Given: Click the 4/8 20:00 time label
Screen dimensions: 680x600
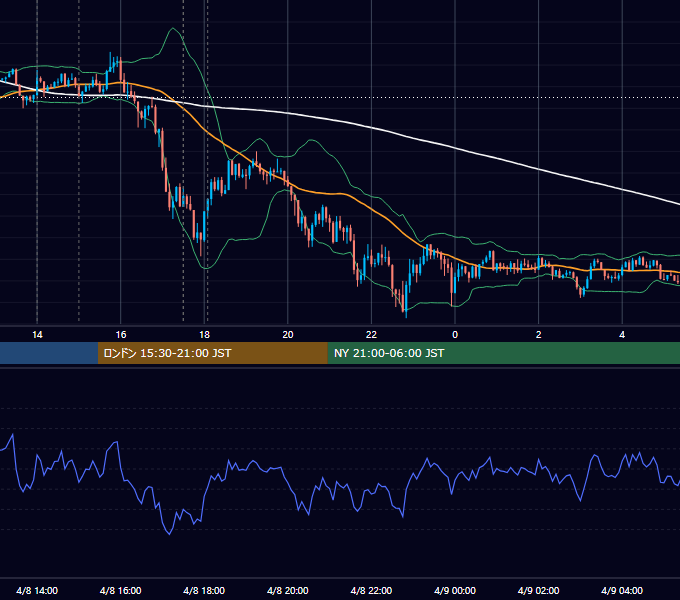Looking at the screenshot, I should pyautogui.click(x=288, y=590).
